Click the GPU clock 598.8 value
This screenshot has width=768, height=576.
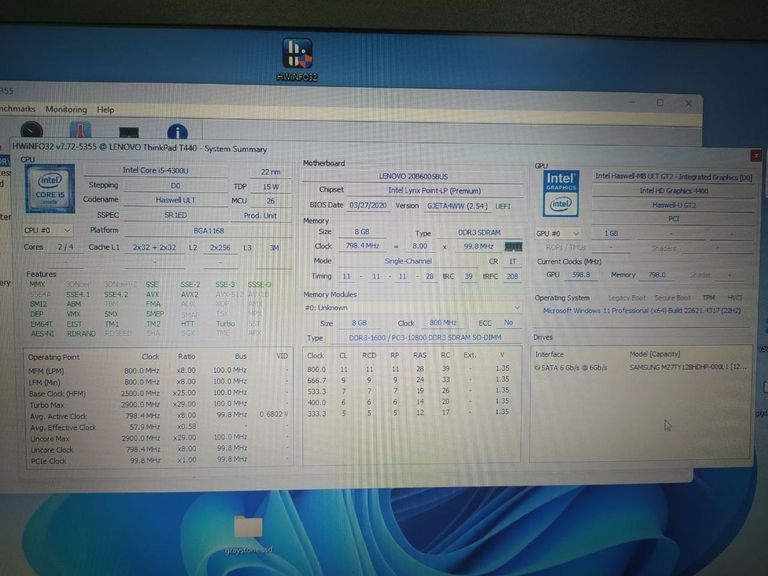point(581,275)
